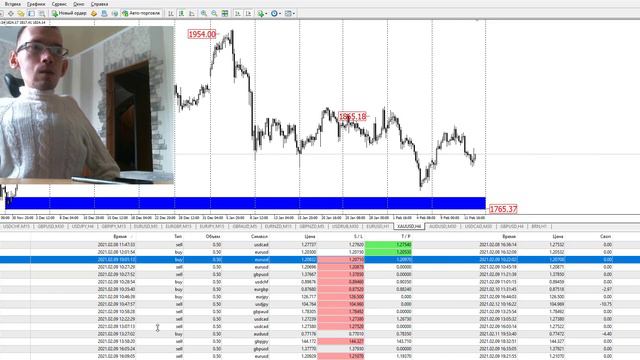Switch chart to candlestick mode
This screenshot has width=640, height=360.
[182, 13]
